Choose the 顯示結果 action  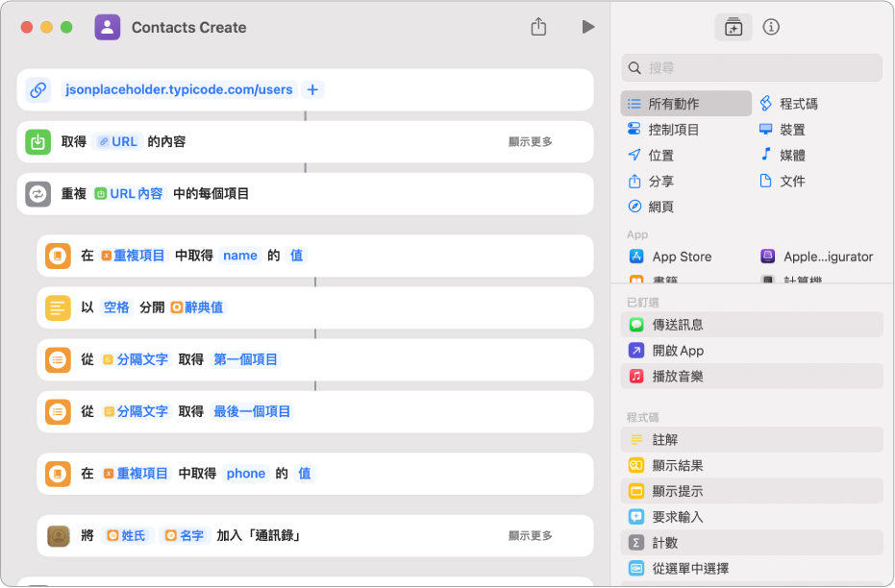pyautogui.click(x=752, y=465)
